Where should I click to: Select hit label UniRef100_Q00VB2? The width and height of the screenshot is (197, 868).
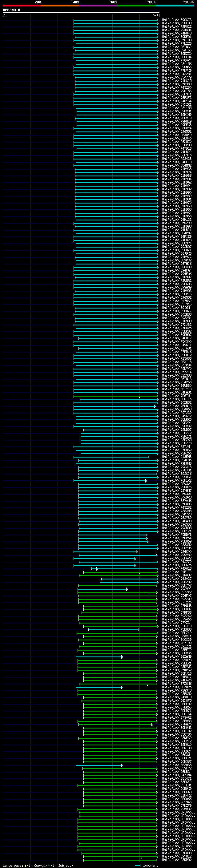click(177, 555)
